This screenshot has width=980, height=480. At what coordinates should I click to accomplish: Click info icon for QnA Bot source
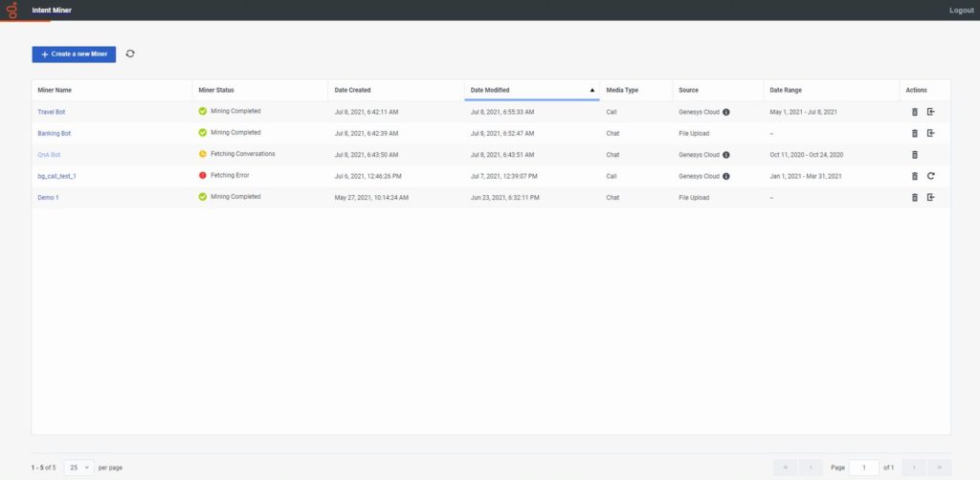tap(726, 155)
